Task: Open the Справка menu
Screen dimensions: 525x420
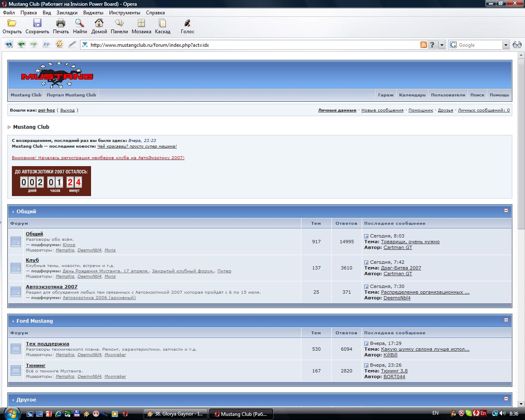Action: click(155, 13)
